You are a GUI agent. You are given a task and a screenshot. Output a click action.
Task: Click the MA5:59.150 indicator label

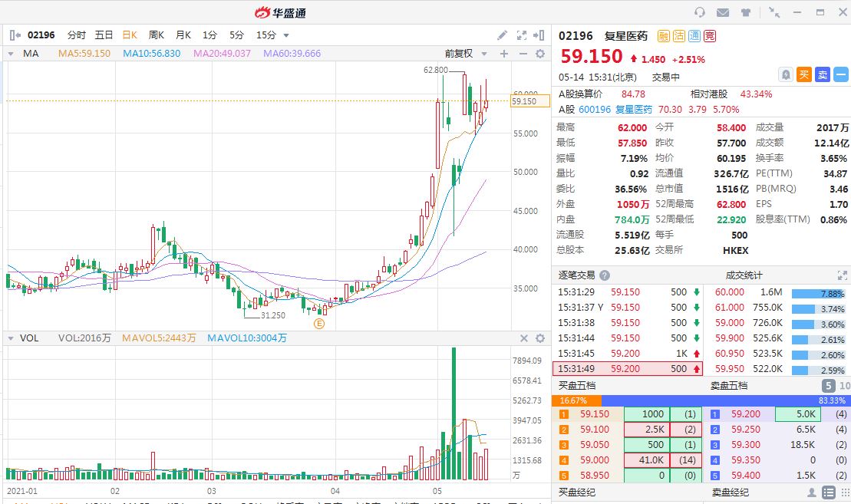coord(84,54)
